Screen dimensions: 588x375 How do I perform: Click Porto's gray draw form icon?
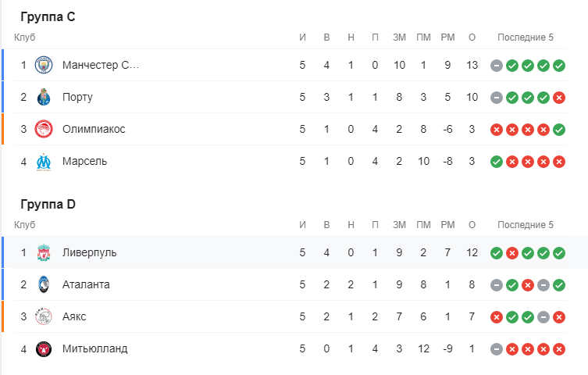(496, 98)
